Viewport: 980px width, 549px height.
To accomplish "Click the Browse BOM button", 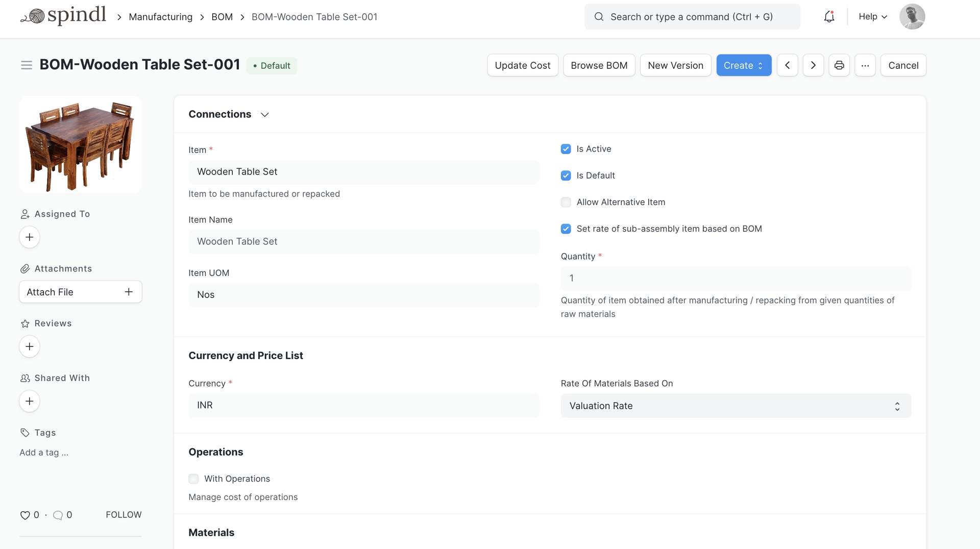I will (x=599, y=65).
